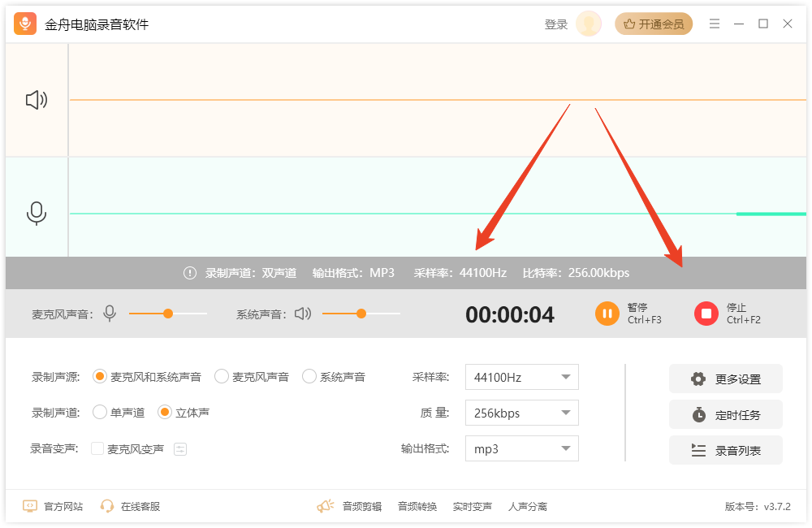Close the recorder window
The image size is (812, 528).
pyautogui.click(x=787, y=24)
